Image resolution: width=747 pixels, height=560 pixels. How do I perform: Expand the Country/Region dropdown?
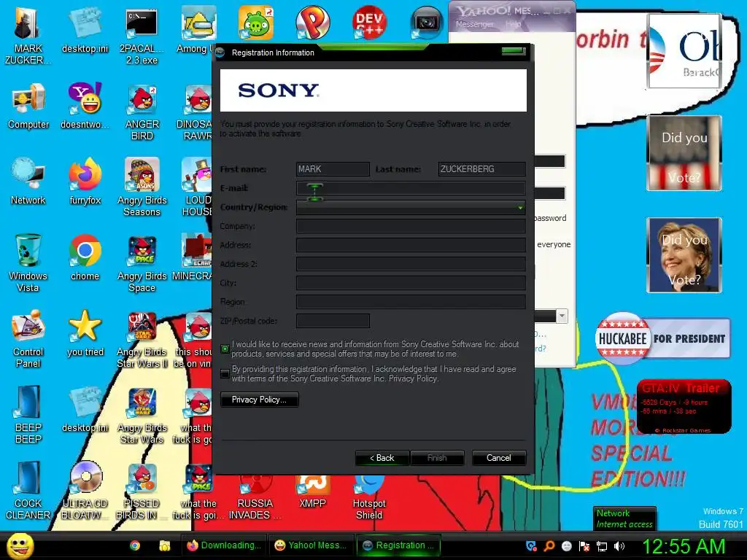click(519, 207)
